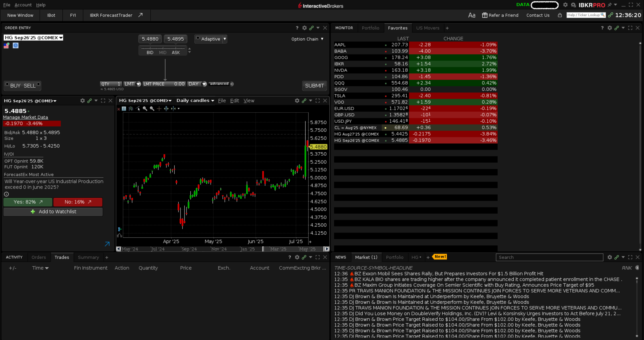Click the text label tool in chart toolbar
Viewport: 644px width, 340px height.
point(124,109)
